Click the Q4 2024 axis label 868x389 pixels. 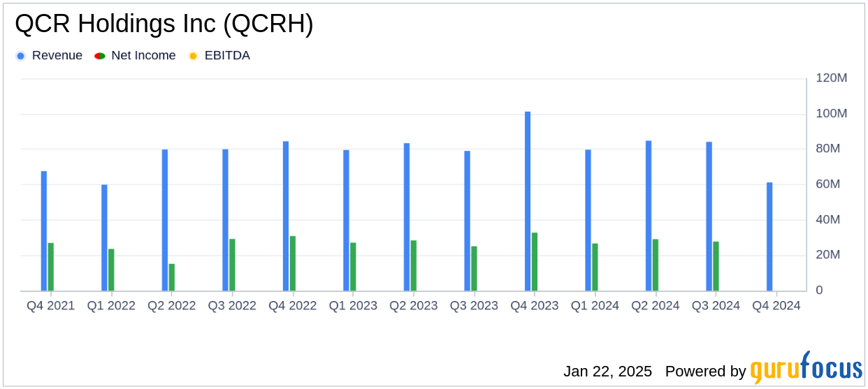click(776, 306)
